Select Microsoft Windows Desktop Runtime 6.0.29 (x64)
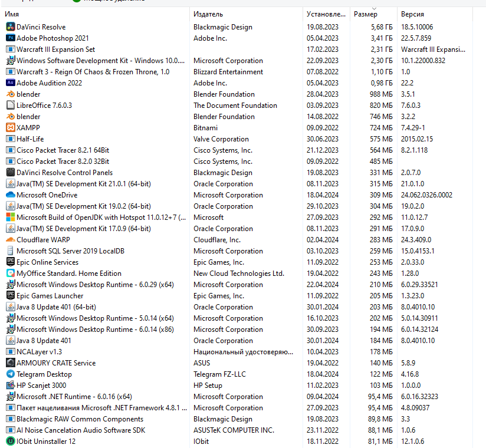Screen dimensions: 486x448 [95, 284]
